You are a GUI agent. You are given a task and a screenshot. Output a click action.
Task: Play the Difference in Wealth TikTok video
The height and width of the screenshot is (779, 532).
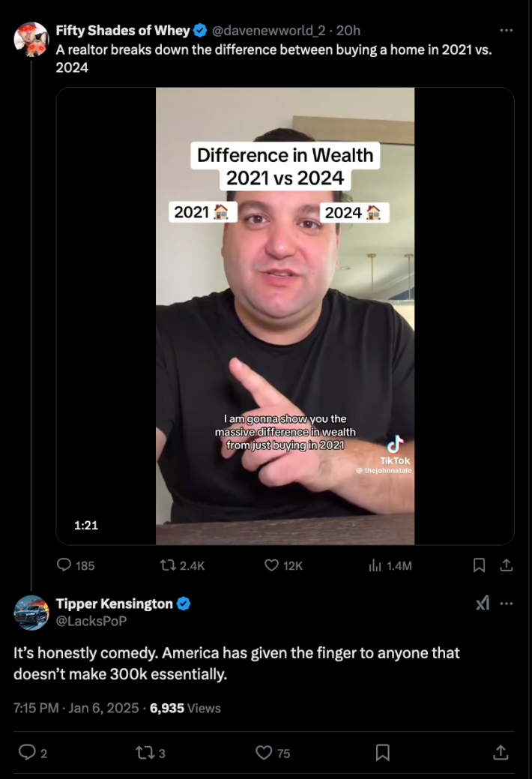coord(285,316)
